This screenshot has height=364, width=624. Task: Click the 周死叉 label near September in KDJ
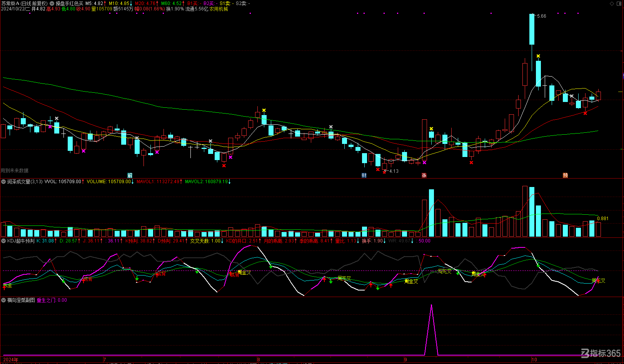click(445, 271)
